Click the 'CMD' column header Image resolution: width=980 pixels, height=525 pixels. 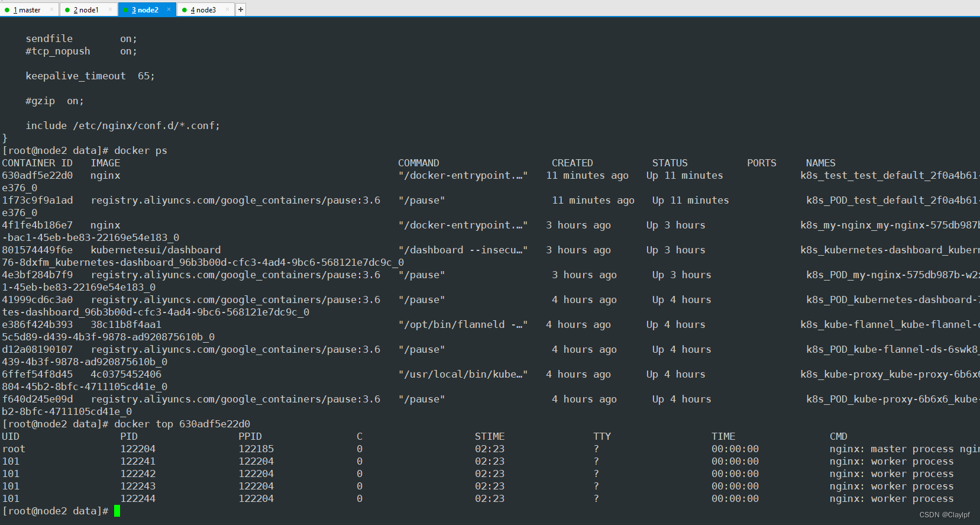(839, 436)
